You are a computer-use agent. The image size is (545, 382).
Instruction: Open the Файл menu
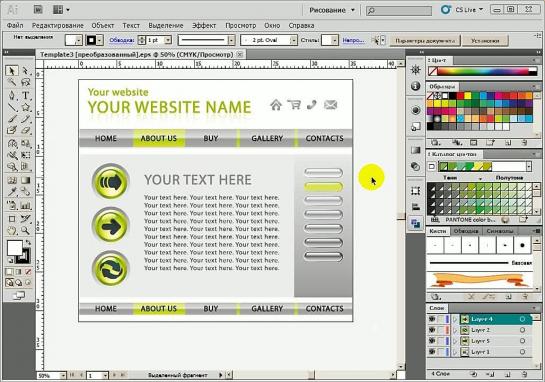coord(15,25)
